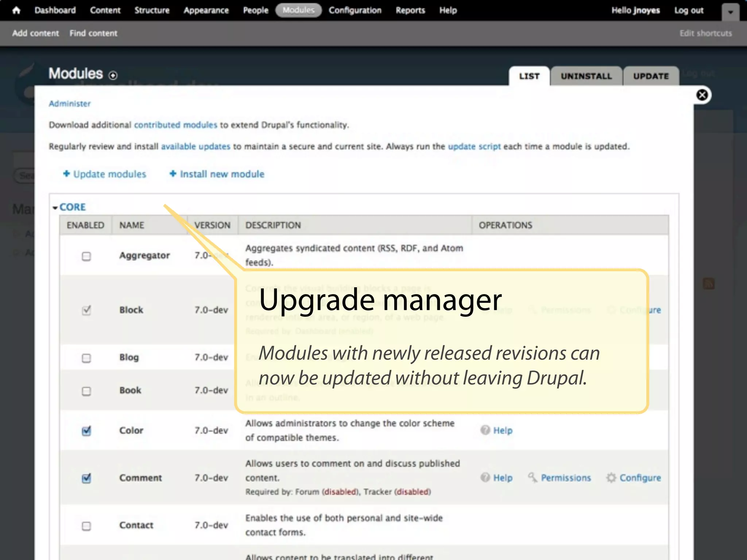Click the add-to-shortcuts plus icon beside Modules

coord(113,75)
